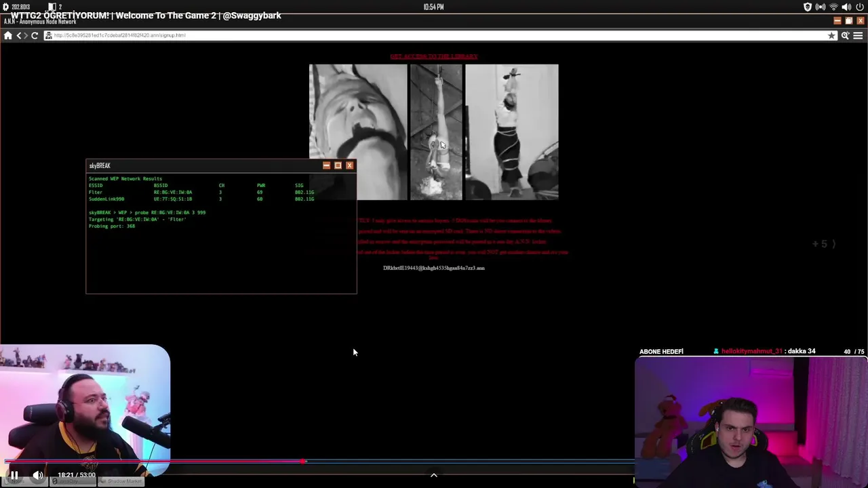Click the 10:54 PM clock
The width and height of the screenshot is (868, 488).
tap(434, 7)
